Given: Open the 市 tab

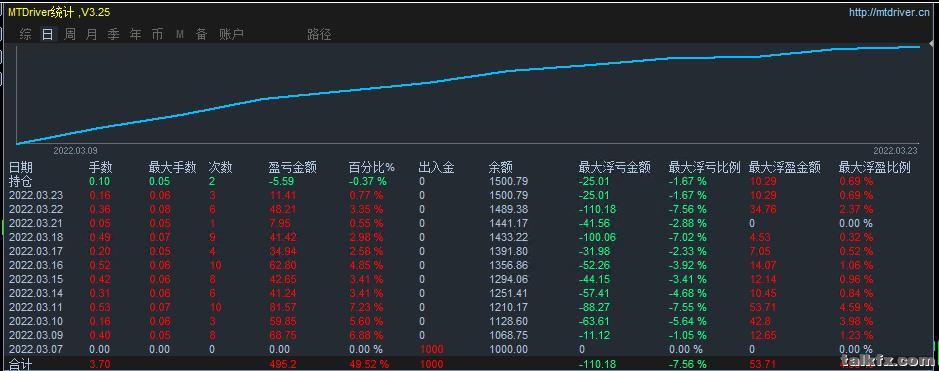Looking at the screenshot, I should (157, 35).
